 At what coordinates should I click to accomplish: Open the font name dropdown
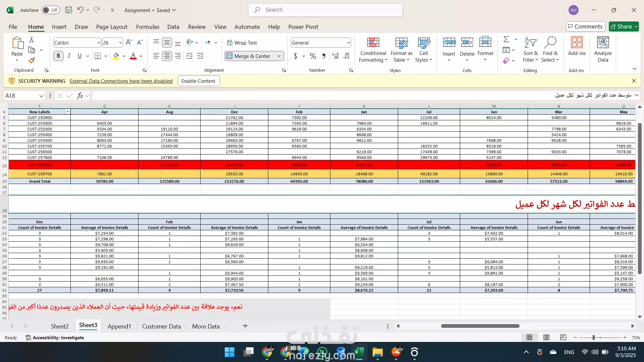click(98, 43)
